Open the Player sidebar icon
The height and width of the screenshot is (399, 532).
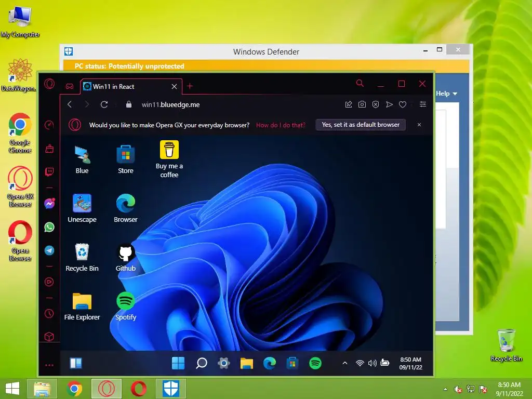[49, 282]
